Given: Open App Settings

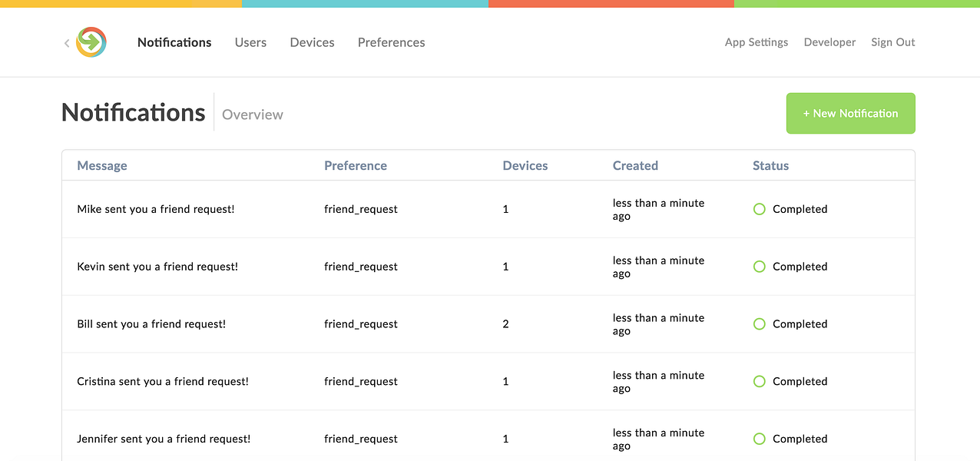Looking at the screenshot, I should (x=757, y=42).
